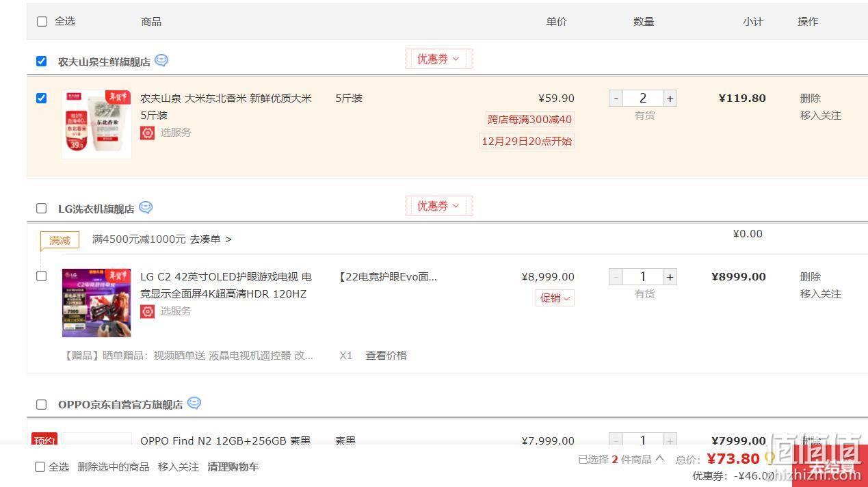The height and width of the screenshot is (487, 868).
Task: Click the 农夫山泉 rice product thumbnail
Action: coord(96,124)
